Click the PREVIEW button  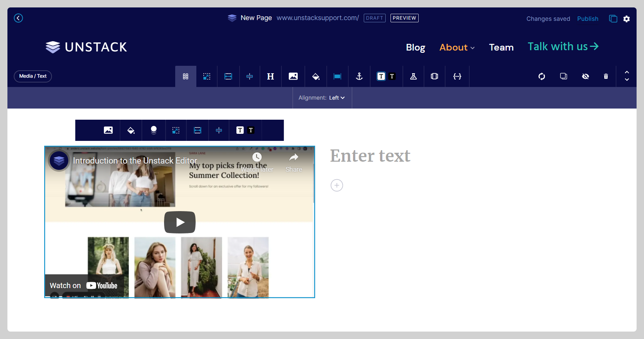click(x=404, y=18)
